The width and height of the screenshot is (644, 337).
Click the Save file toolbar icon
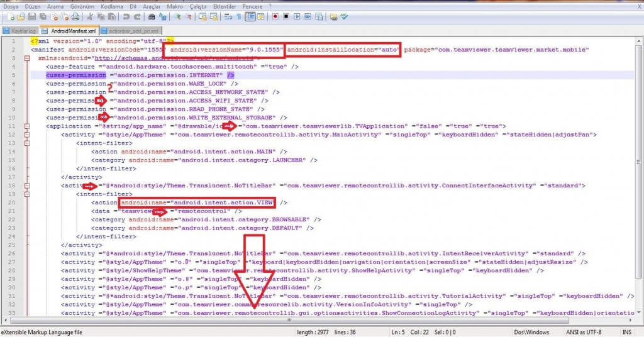(31, 16)
